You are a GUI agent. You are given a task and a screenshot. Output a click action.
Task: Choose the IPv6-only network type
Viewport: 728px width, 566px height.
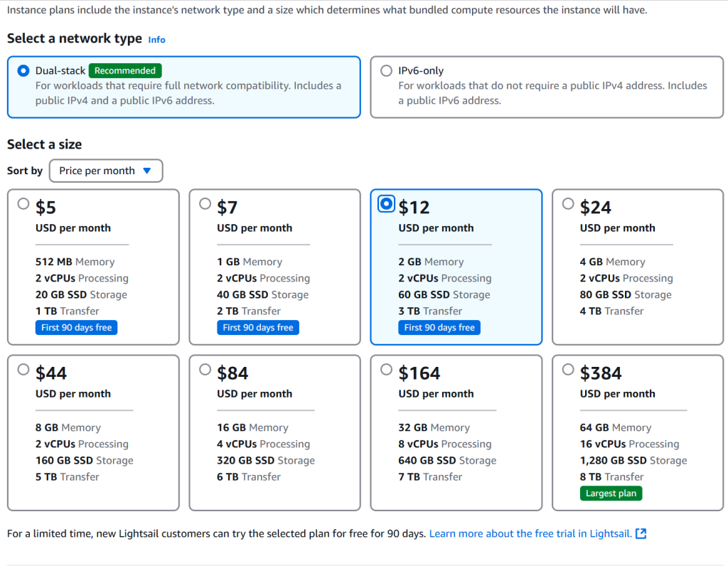[x=387, y=70]
